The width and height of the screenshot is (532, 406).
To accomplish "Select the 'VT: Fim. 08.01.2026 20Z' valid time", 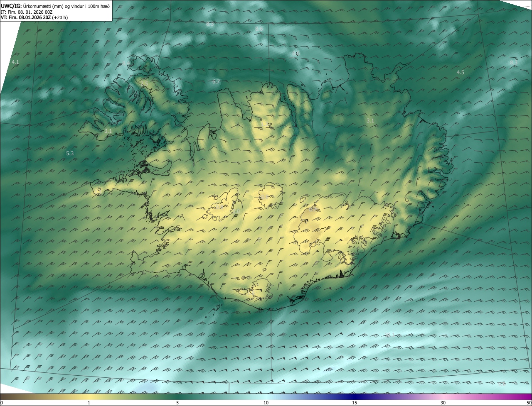I will [x=26, y=17].
